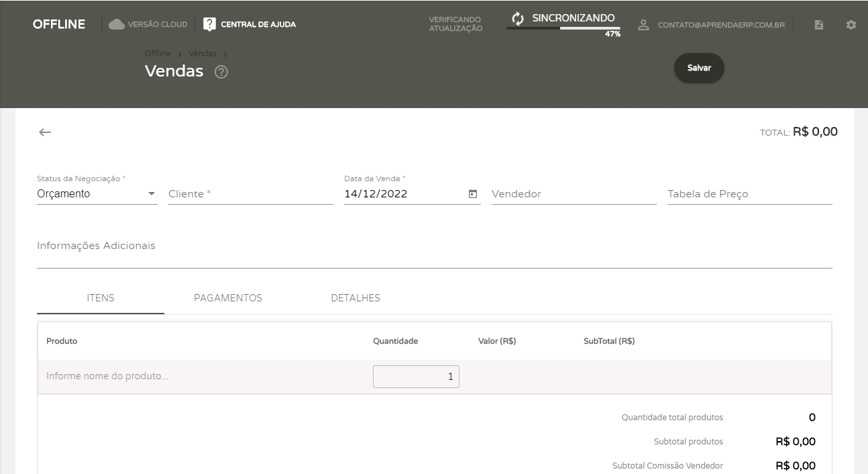
Task: Click the Cliente input field
Action: point(250,194)
